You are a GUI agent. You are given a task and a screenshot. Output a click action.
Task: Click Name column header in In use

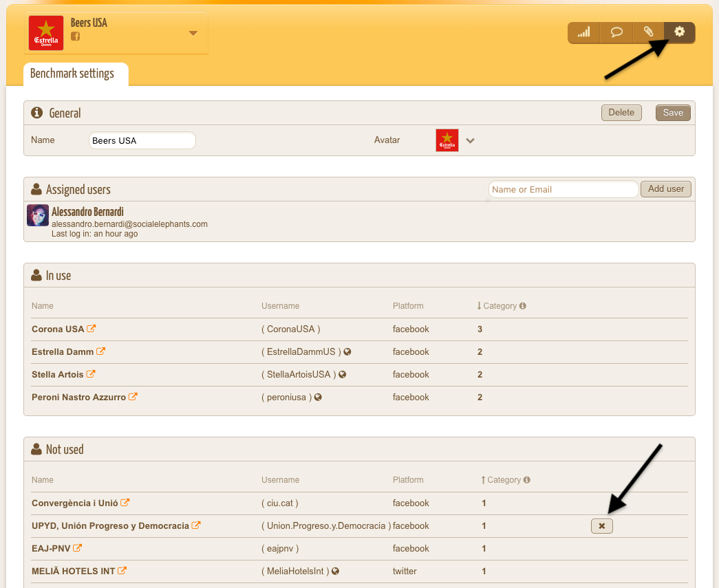click(x=42, y=305)
